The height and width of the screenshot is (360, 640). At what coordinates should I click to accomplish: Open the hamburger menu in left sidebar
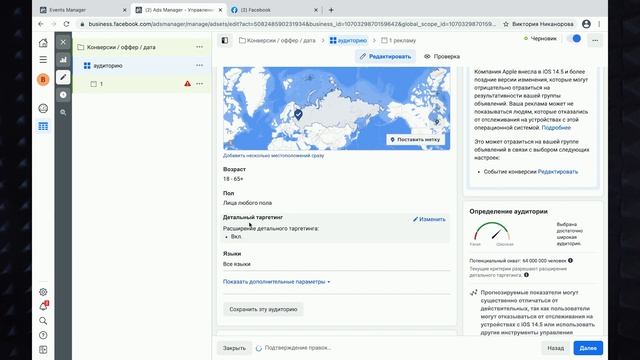43,60
